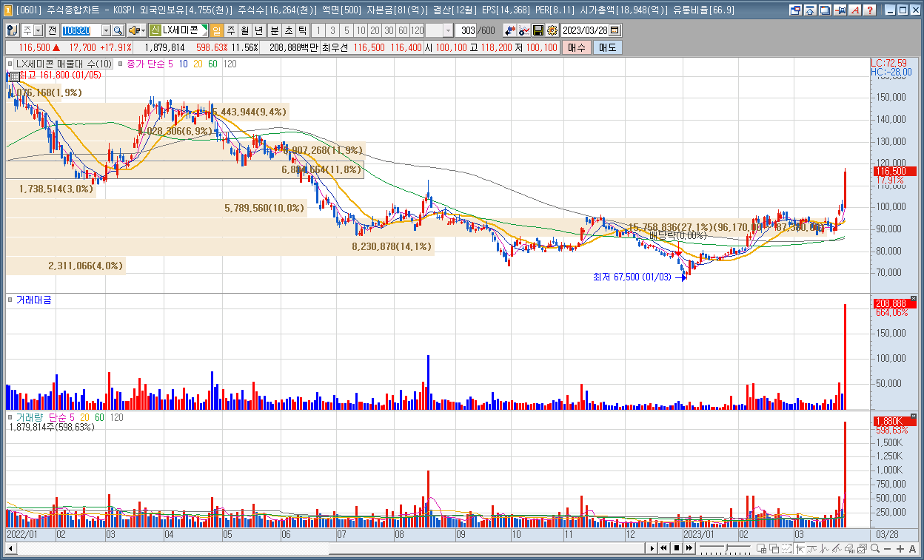Toggle the 전 button in toolbar

point(52,30)
